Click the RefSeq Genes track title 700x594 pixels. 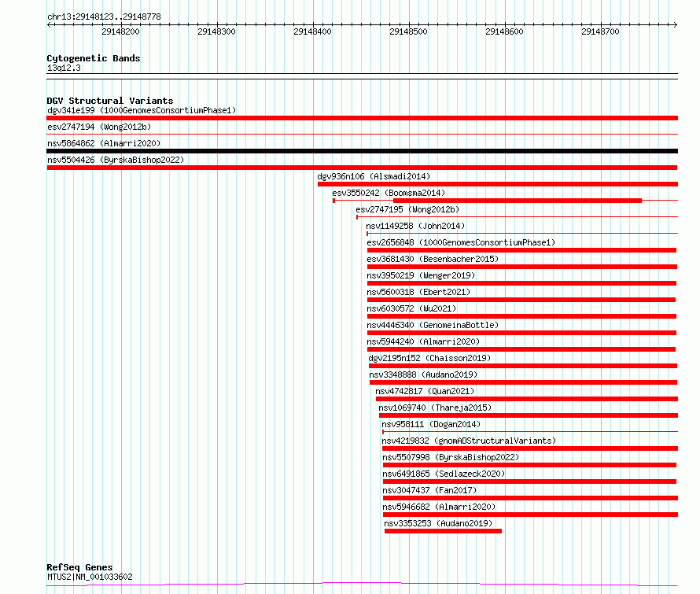(x=79, y=567)
